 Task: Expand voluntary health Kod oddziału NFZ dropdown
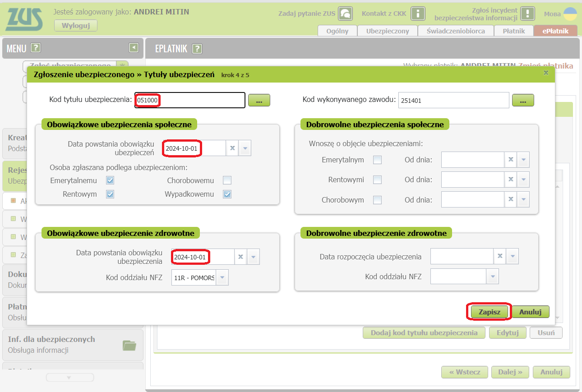(x=492, y=277)
